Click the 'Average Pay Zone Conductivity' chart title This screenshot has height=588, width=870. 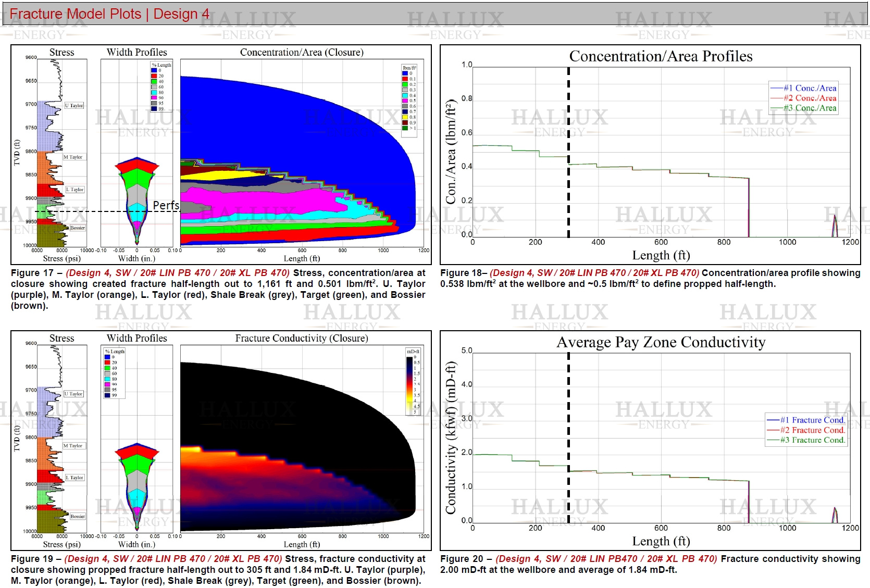[x=661, y=342]
